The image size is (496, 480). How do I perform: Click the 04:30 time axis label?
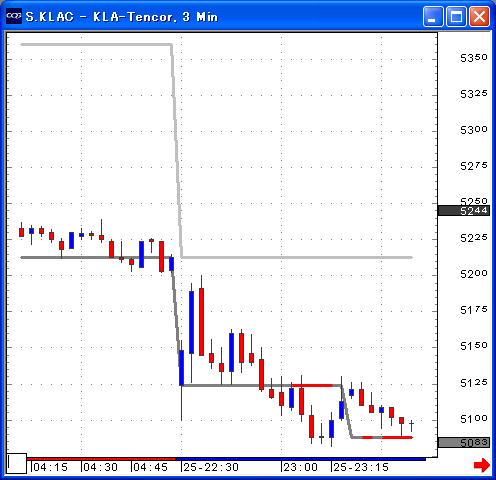[x=100, y=467]
